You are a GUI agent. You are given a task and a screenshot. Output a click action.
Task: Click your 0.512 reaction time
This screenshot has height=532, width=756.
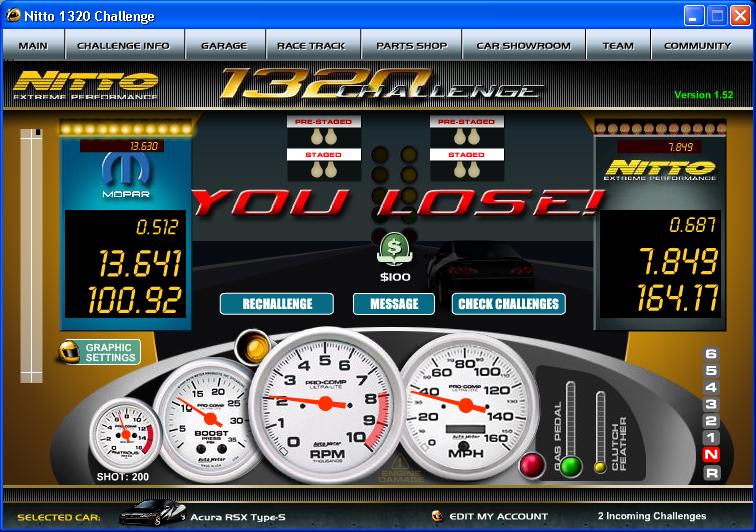(157, 227)
